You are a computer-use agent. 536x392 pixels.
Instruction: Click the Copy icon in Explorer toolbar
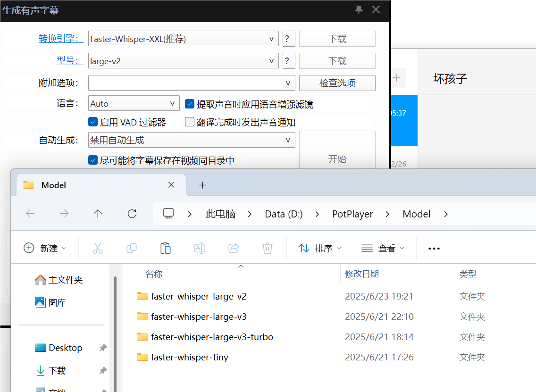tap(132, 248)
